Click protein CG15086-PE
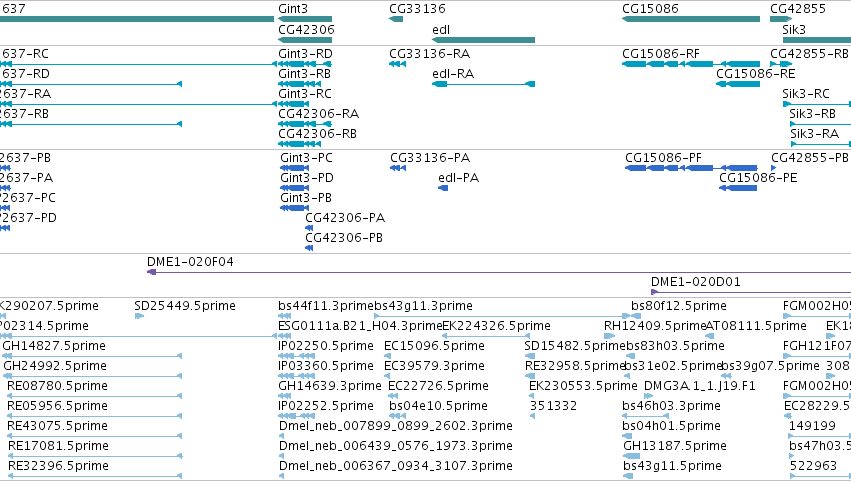Viewport: 851px width, 481px height. pos(758,178)
